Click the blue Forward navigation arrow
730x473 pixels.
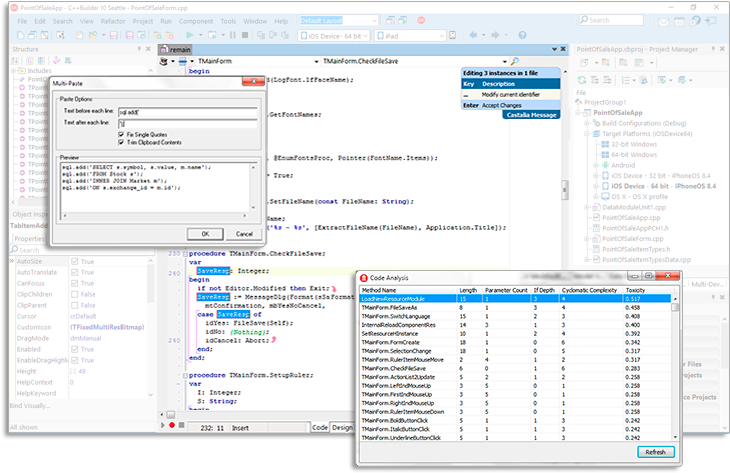(x=495, y=35)
